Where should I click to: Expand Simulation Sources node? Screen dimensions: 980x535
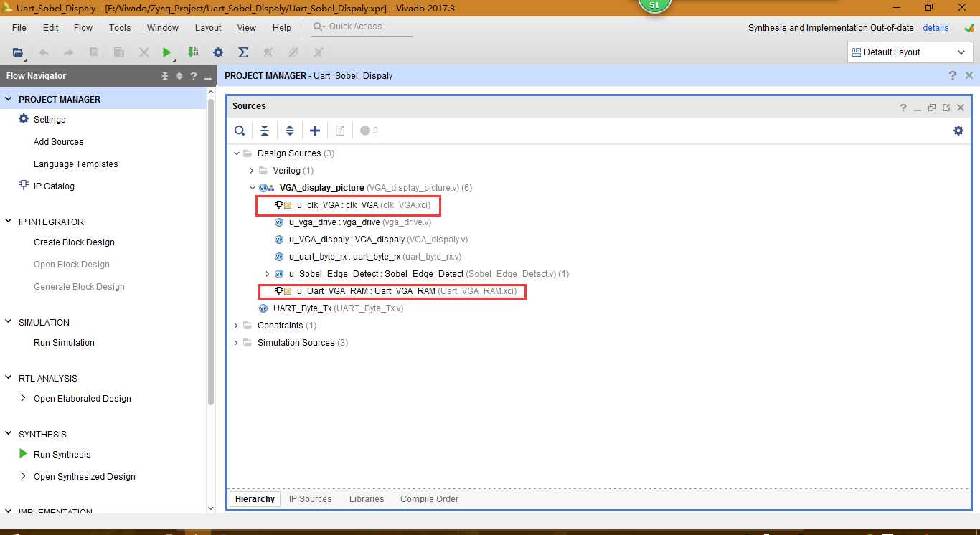236,343
